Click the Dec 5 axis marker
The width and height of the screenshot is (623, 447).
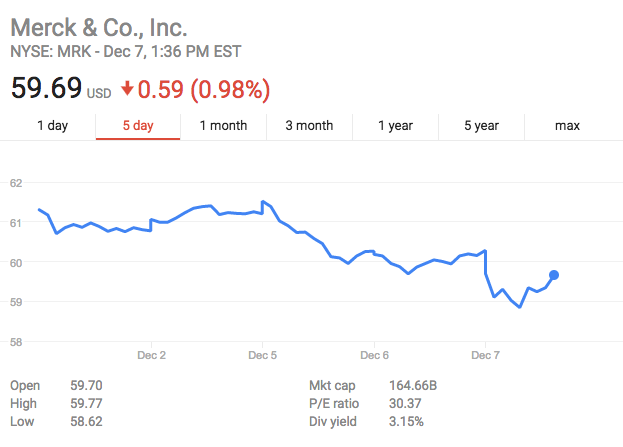pyautogui.click(x=262, y=355)
